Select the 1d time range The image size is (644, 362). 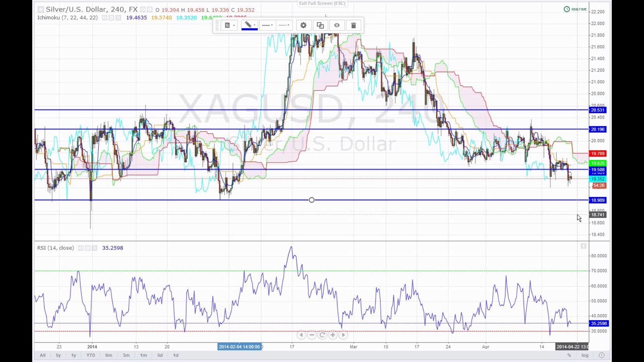[176, 355]
